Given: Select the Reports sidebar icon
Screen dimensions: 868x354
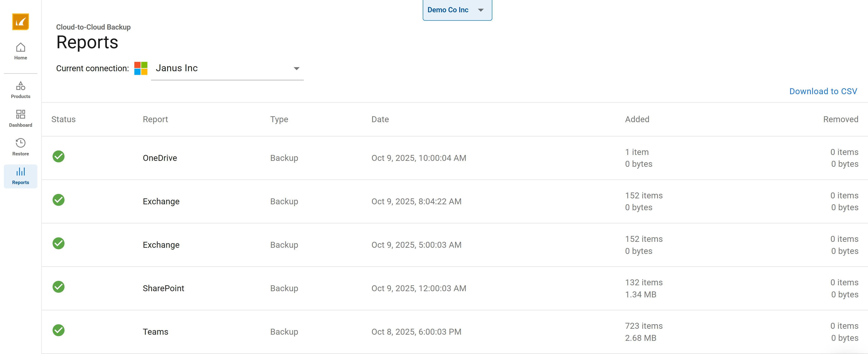Looking at the screenshot, I should 20,176.
